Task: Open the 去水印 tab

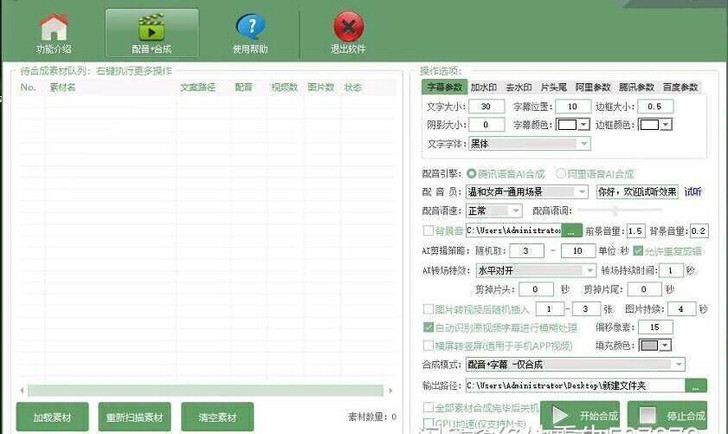Action: pos(519,87)
